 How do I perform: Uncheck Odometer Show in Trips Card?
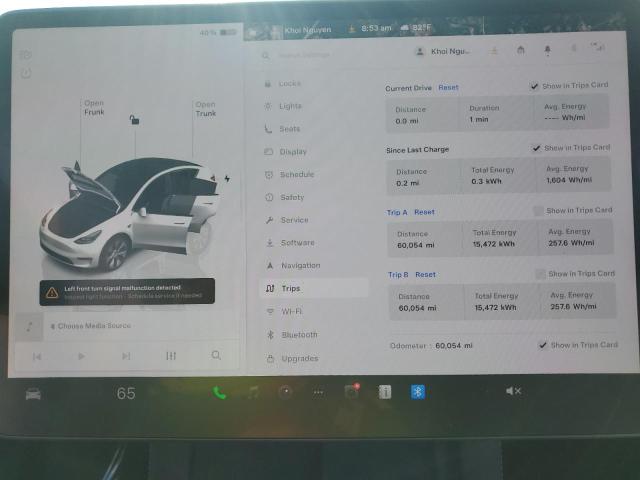click(543, 345)
